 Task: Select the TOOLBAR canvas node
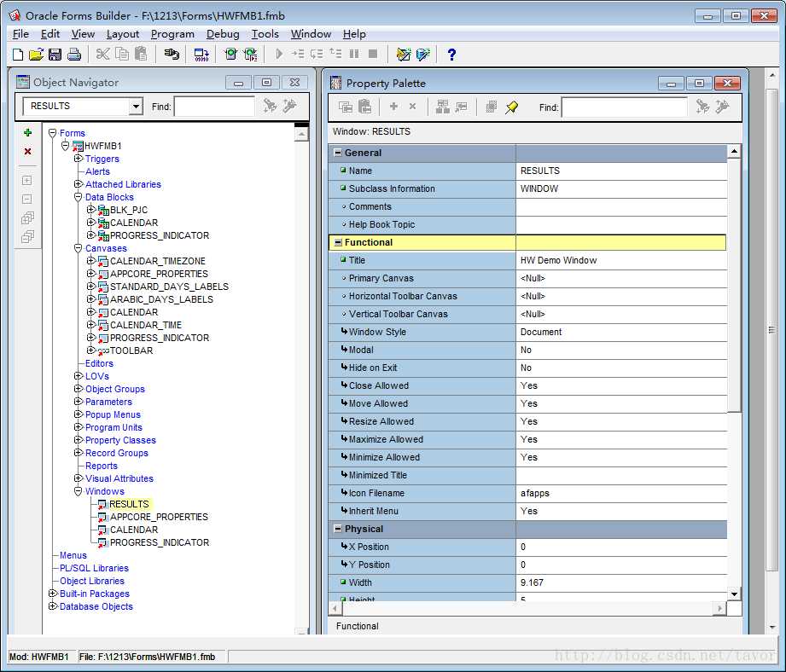point(131,350)
